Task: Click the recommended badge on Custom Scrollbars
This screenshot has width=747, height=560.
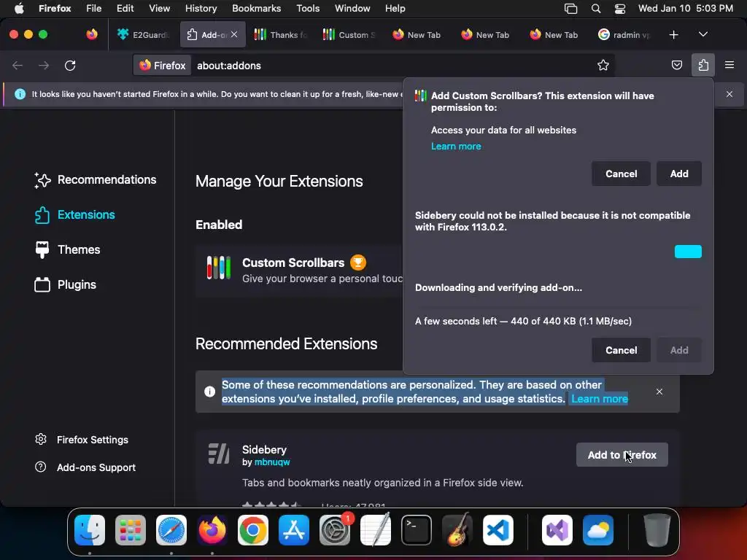Action: (358, 262)
